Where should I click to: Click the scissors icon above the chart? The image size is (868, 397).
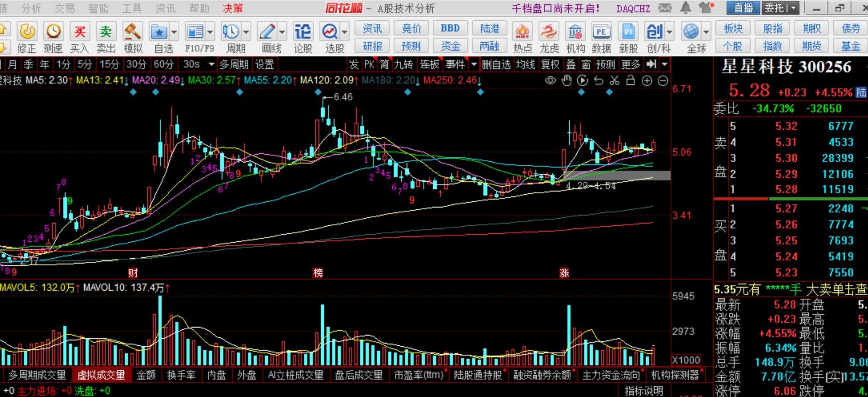[x=615, y=81]
